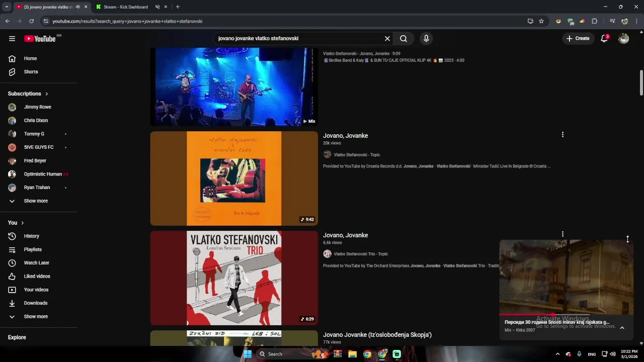This screenshot has width=644, height=362.
Task: Open the YouTube guide hamburger menu
Action: (12, 39)
